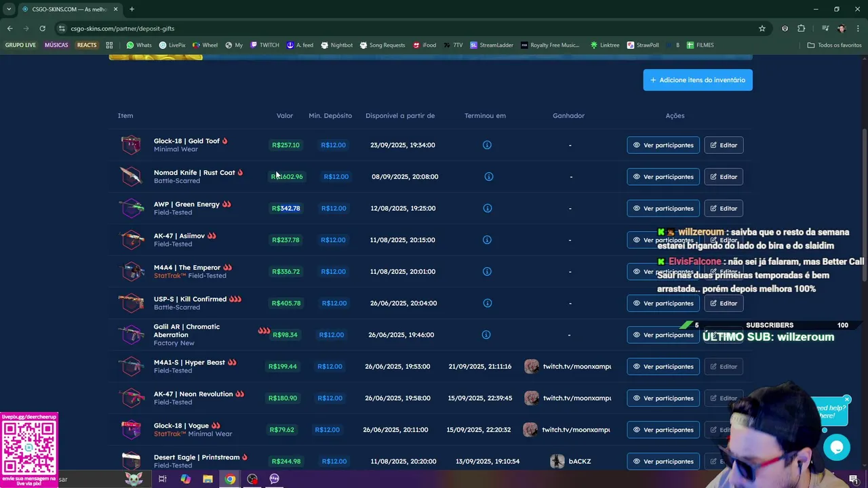
Task: Click the Glock-18 Vogue item thumbnail
Action: [x=132, y=430]
